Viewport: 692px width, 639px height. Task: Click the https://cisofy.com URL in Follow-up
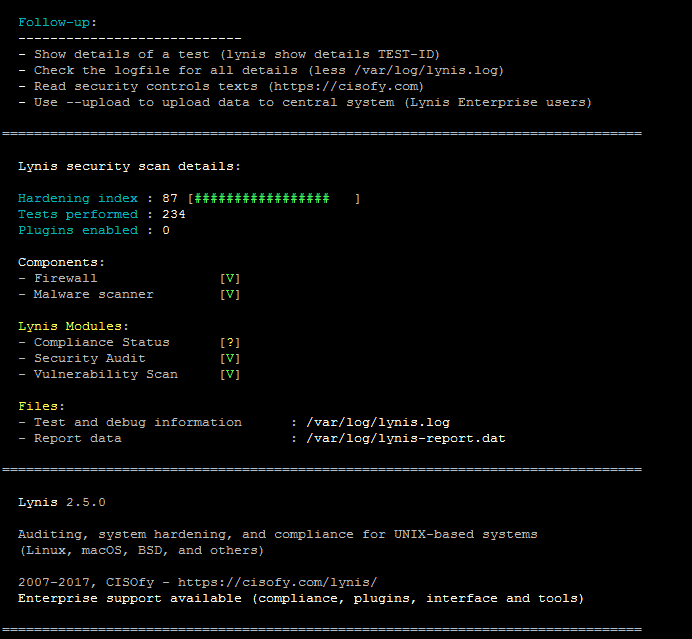(x=346, y=86)
